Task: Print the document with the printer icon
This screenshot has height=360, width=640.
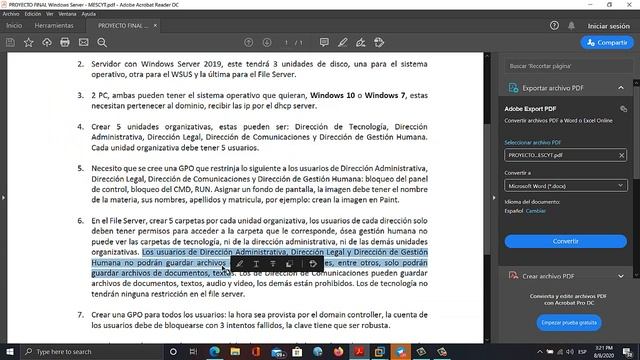Action: pyautogui.click(x=65, y=42)
